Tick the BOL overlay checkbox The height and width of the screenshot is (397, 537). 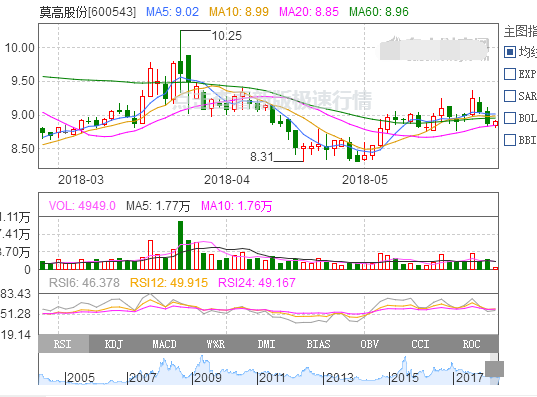tap(510, 118)
